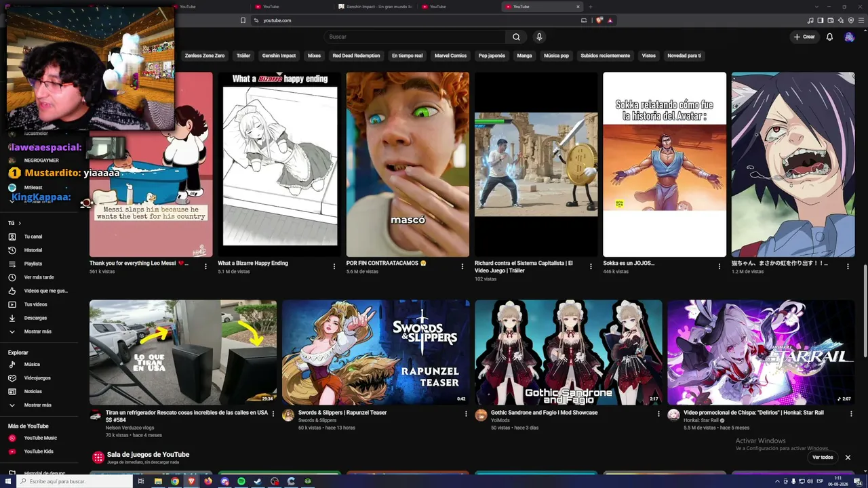Open options for Gothic Sandrone mod video

tap(658, 413)
